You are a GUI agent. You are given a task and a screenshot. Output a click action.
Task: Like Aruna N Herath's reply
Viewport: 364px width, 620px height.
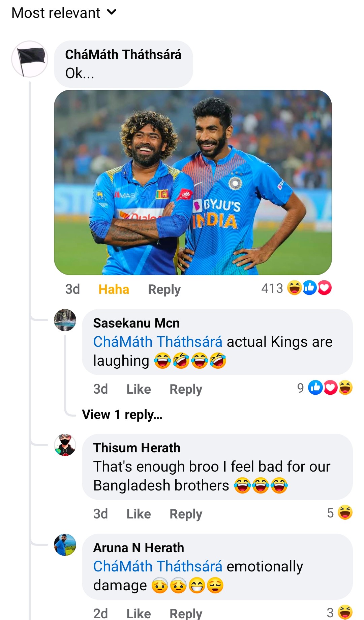pyautogui.click(x=139, y=613)
